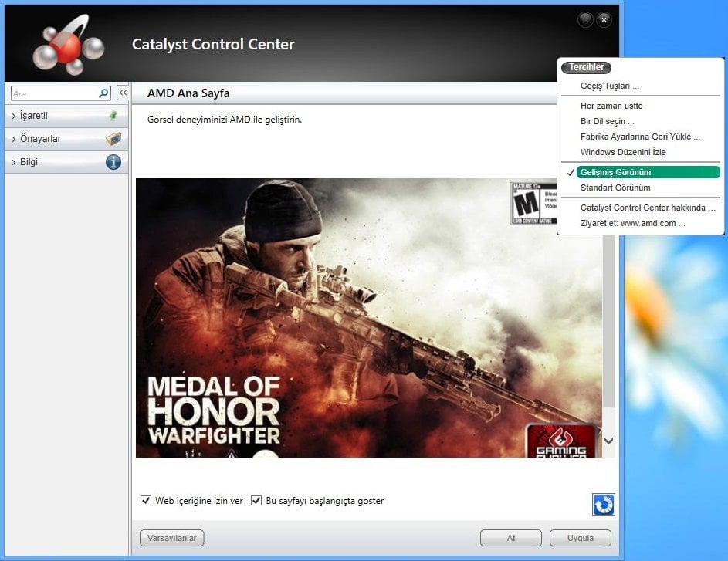728x561 pixels.
Task: Click the Görsel deneyiminizi AMD ile geliştirin text
Action: [x=224, y=120]
